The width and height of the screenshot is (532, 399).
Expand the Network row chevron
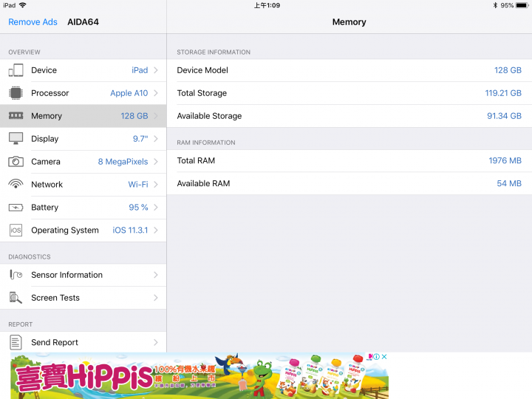point(156,184)
